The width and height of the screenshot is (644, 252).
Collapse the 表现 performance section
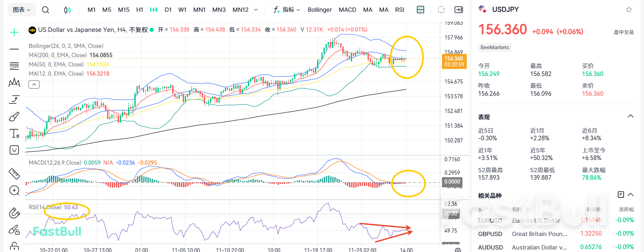click(x=630, y=116)
